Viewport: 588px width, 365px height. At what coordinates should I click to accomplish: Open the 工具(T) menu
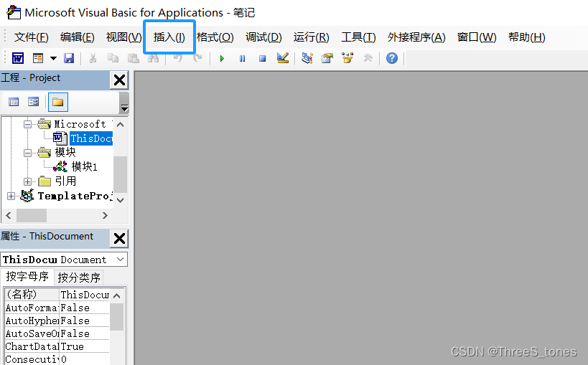tap(358, 37)
